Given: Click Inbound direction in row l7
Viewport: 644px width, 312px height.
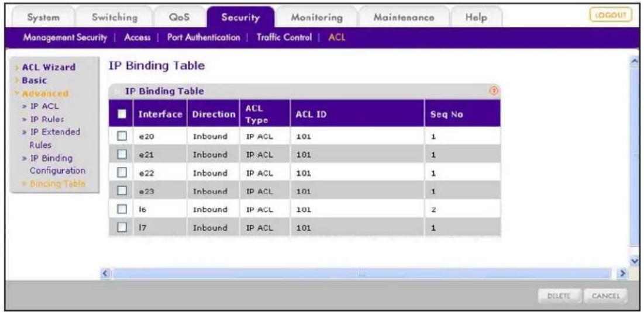Looking at the screenshot, I should pos(213,227).
